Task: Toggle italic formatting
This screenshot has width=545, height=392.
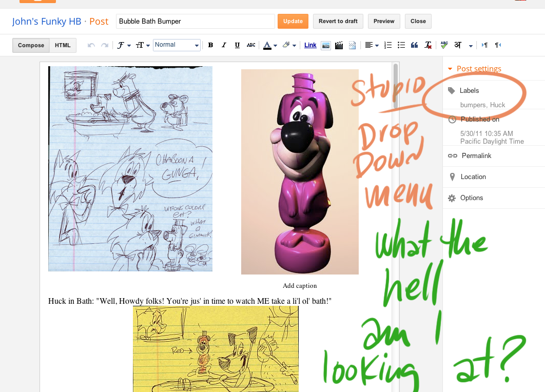Action: [x=224, y=45]
